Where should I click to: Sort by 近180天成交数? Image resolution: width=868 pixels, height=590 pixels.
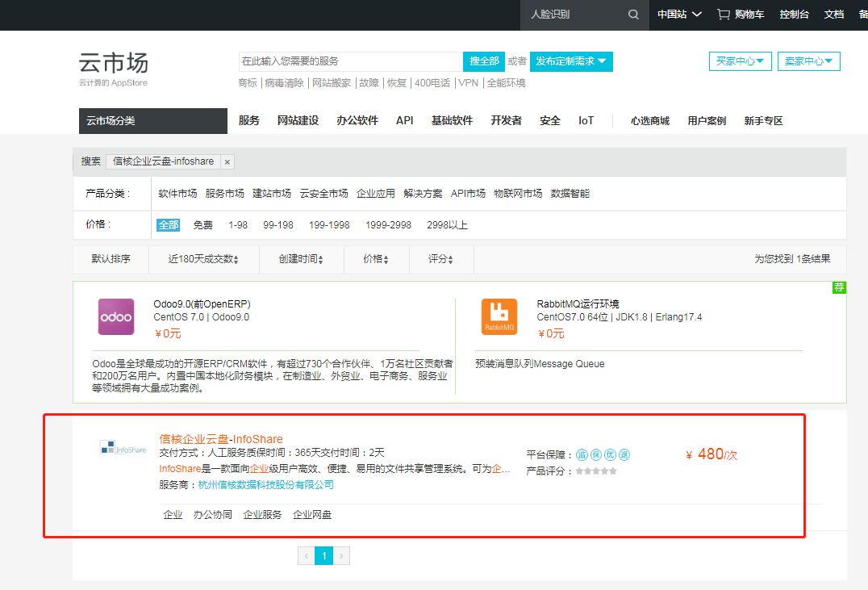pyautogui.click(x=203, y=259)
